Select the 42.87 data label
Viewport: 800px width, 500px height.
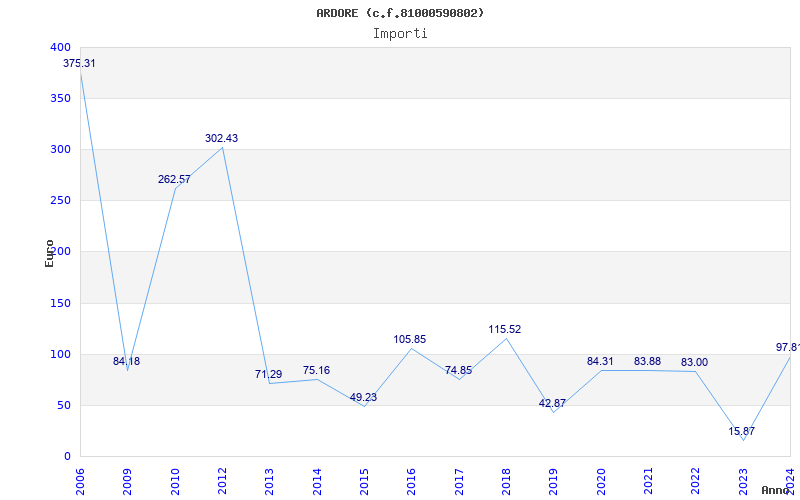pyautogui.click(x=552, y=403)
